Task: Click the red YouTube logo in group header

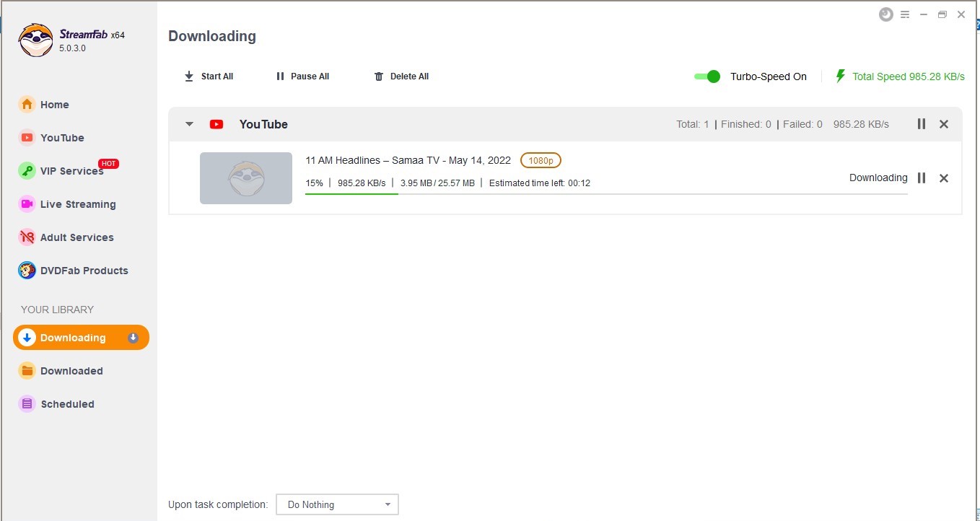Action: pos(216,124)
